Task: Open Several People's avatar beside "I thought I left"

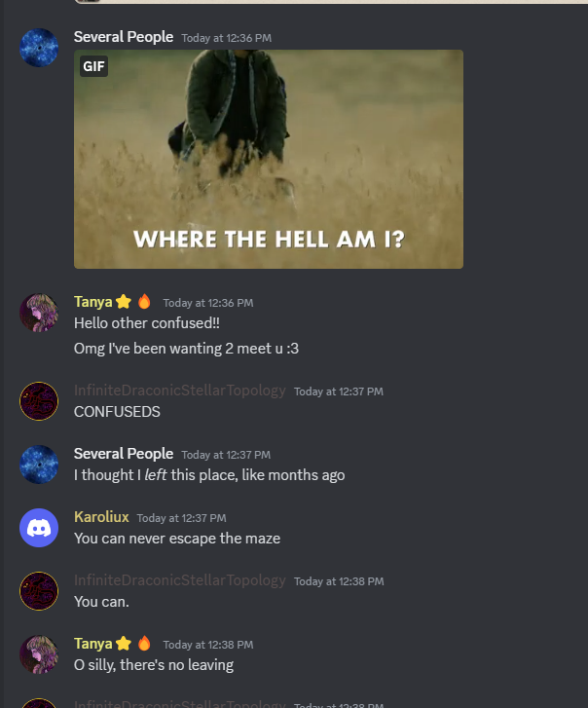Action: coord(39,465)
